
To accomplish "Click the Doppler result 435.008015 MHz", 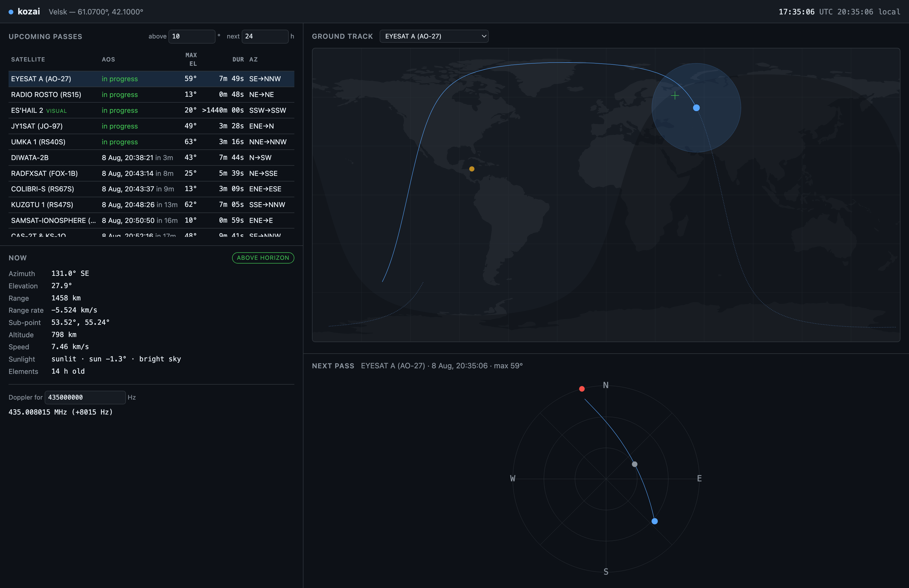I will (x=60, y=412).
